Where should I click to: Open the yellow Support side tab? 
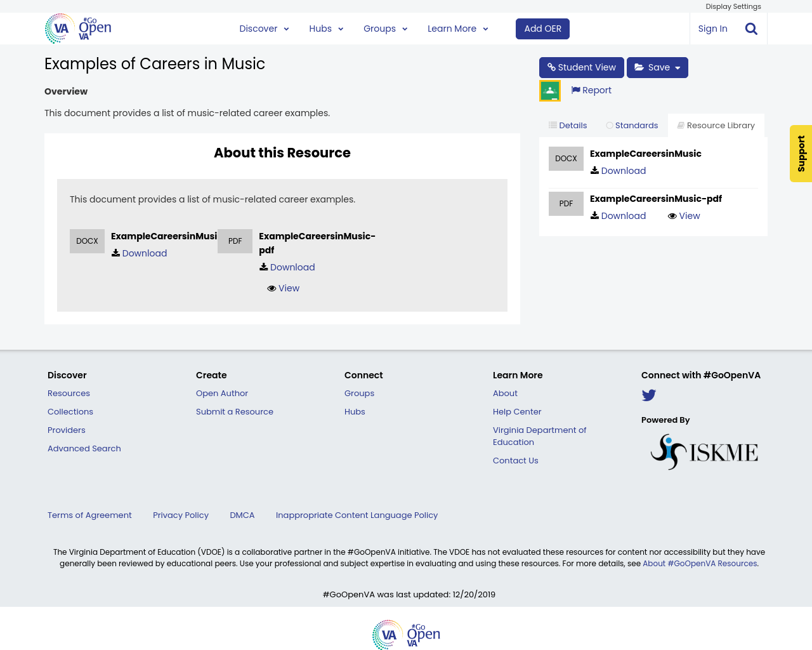801,154
